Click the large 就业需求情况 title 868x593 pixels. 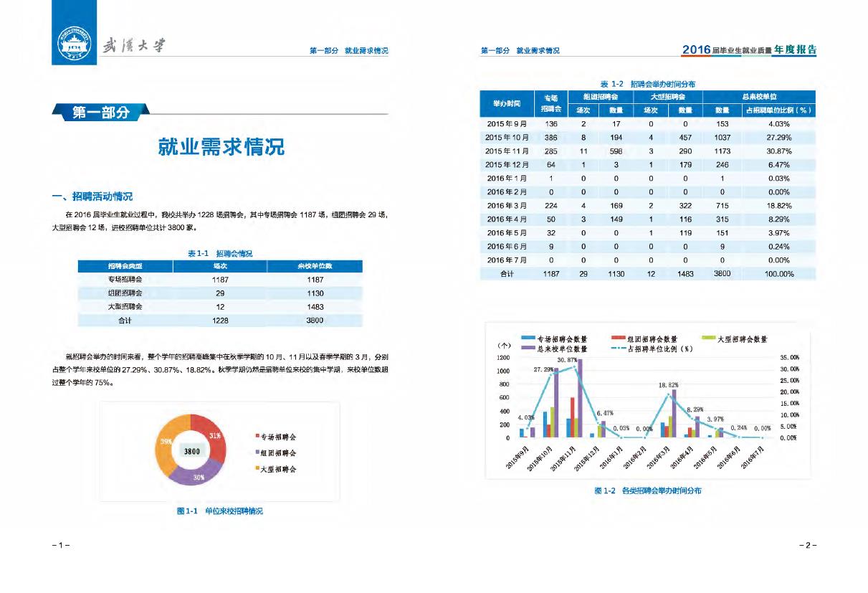[221, 147]
